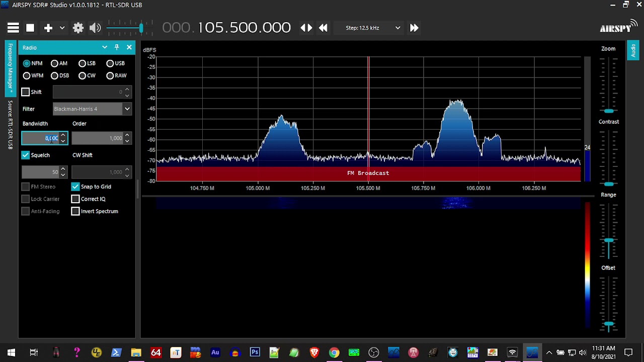Open the SSTV app in the taskbar
Image resolution: width=644 pixels, height=362 pixels.
(x=472, y=352)
